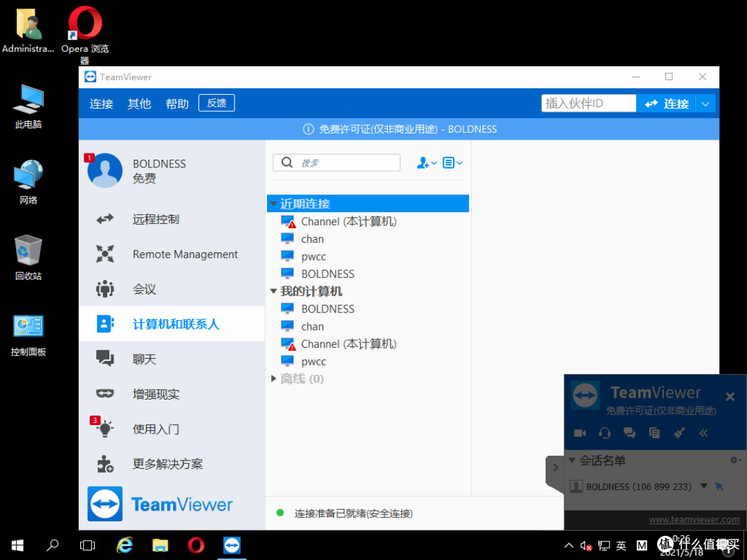This screenshot has width=747, height=560.
Task: Select Computers & Contacts (计算机和联系人) section
Action: click(172, 324)
